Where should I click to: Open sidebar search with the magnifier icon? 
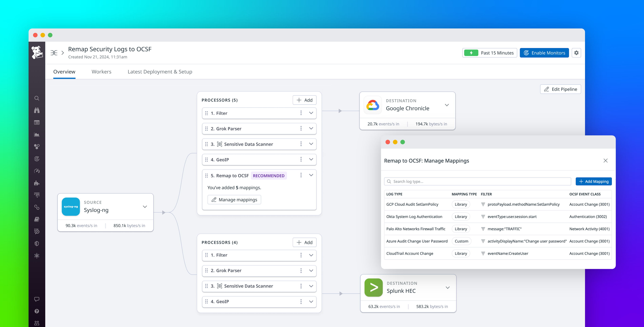coord(37,98)
